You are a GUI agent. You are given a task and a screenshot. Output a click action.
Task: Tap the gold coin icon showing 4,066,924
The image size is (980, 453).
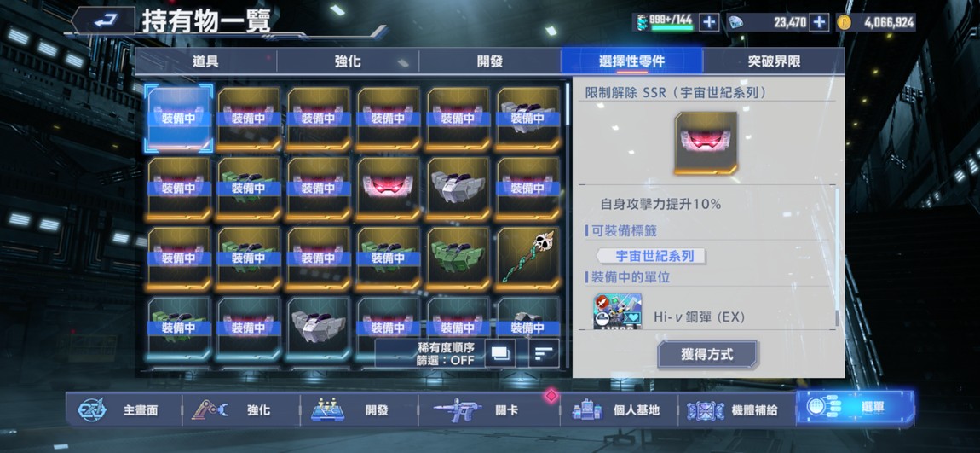coord(844,22)
